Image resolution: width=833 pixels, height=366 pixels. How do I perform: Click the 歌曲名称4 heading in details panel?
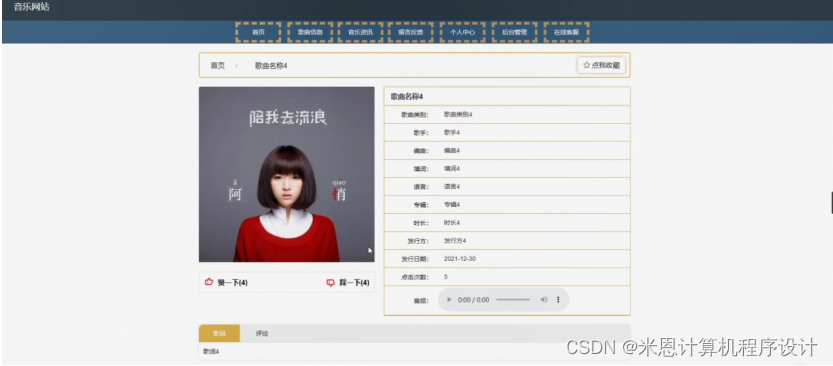point(407,97)
